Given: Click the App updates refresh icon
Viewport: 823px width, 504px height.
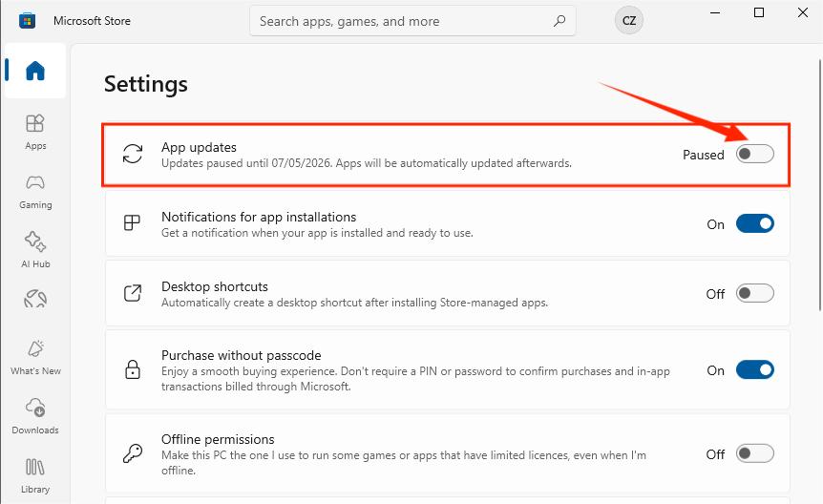Looking at the screenshot, I should [x=133, y=155].
